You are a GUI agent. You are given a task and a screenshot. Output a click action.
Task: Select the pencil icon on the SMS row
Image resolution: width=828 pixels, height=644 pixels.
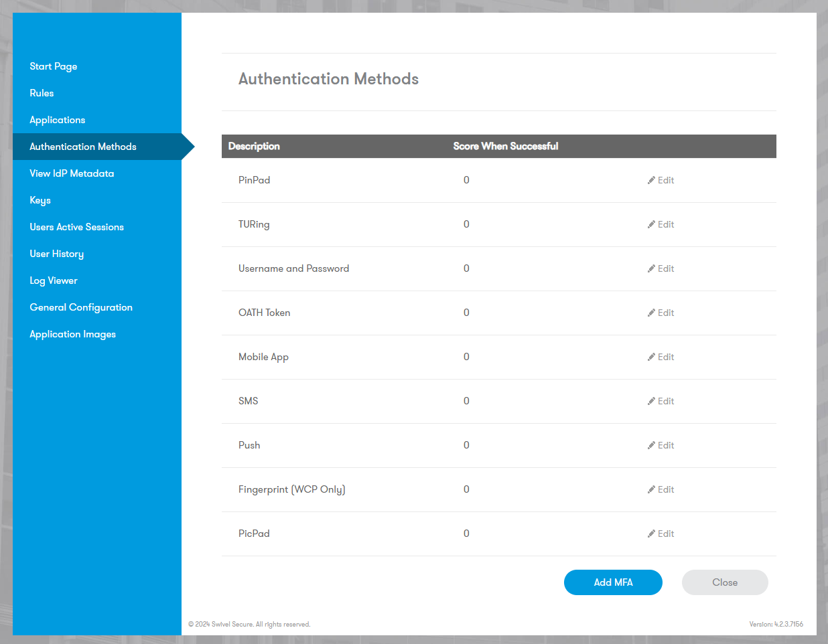(x=650, y=400)
